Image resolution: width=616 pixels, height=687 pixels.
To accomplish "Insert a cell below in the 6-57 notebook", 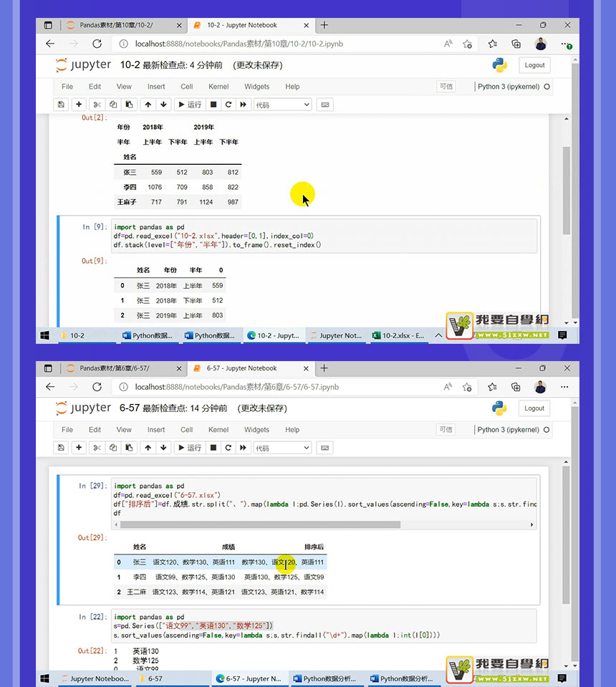I will [79, 448].
